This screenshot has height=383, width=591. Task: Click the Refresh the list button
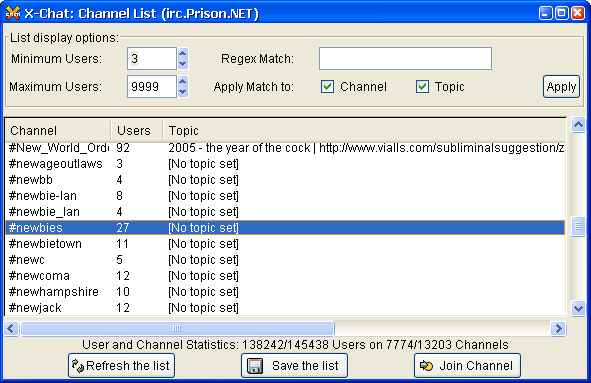[121, 365]
